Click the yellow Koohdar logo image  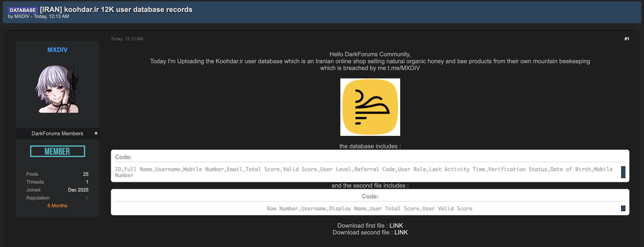[370, 107]
